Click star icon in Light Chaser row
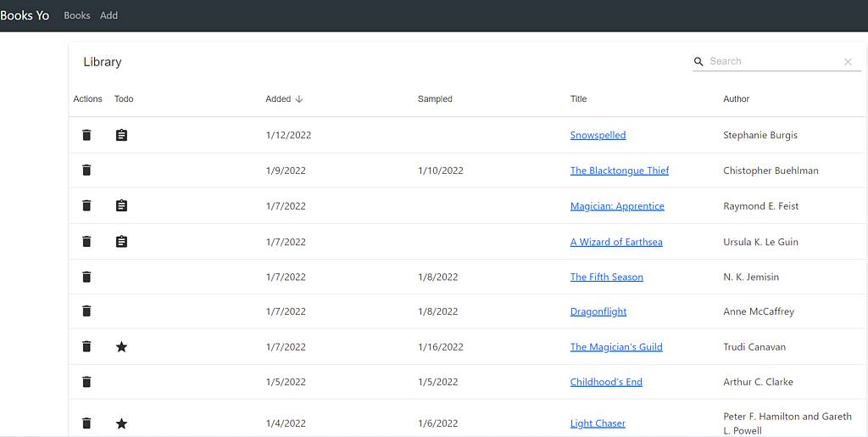Screen dimensions: 868x437 coord(122,423)
